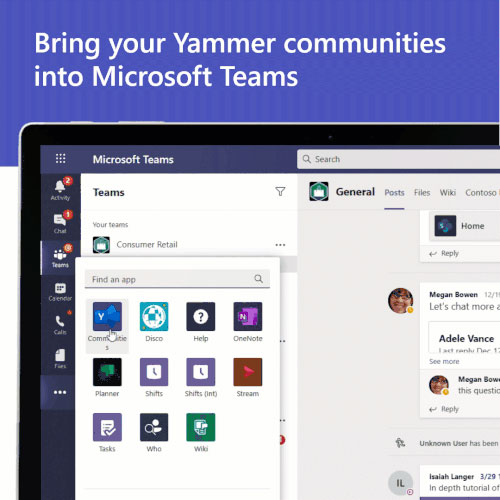Click the Microsoft Teams title text
Screen dimensions: 500x500
pyautogui.click(x=133, y=159)
